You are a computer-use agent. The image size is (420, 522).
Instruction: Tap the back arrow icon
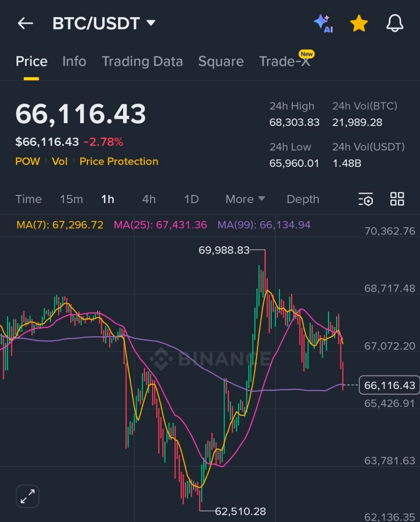tap(25, 23)
